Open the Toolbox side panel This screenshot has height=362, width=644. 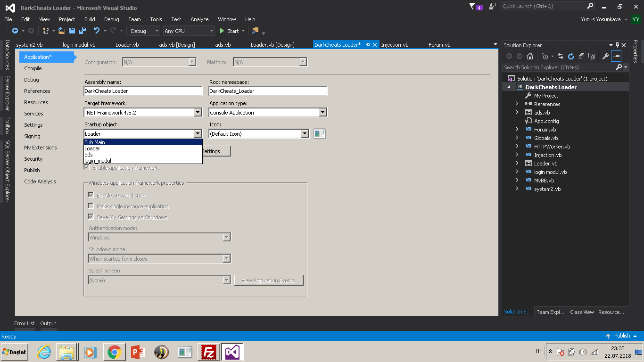pos(7,126)
